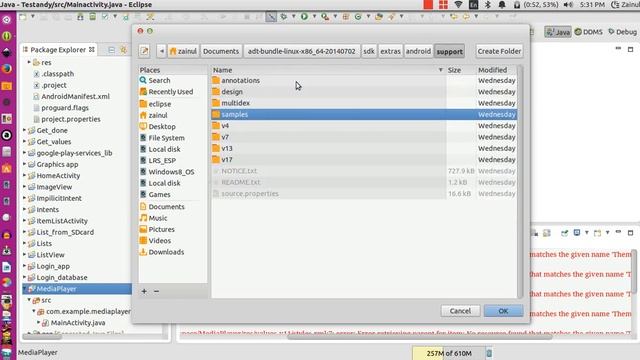Go to zainul in path bar
Viewport: 640px width, 360px height.
(x=183, y=51)
